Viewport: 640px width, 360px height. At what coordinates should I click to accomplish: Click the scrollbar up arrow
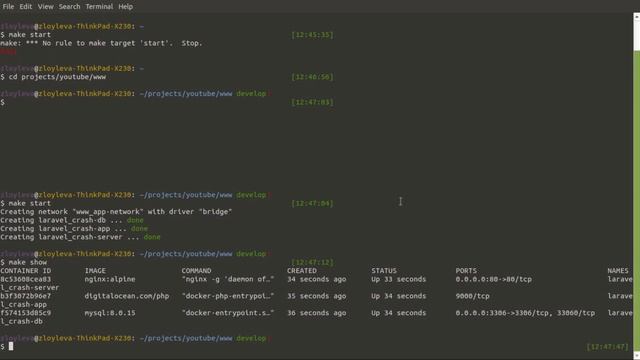click(x=636, y=16)
